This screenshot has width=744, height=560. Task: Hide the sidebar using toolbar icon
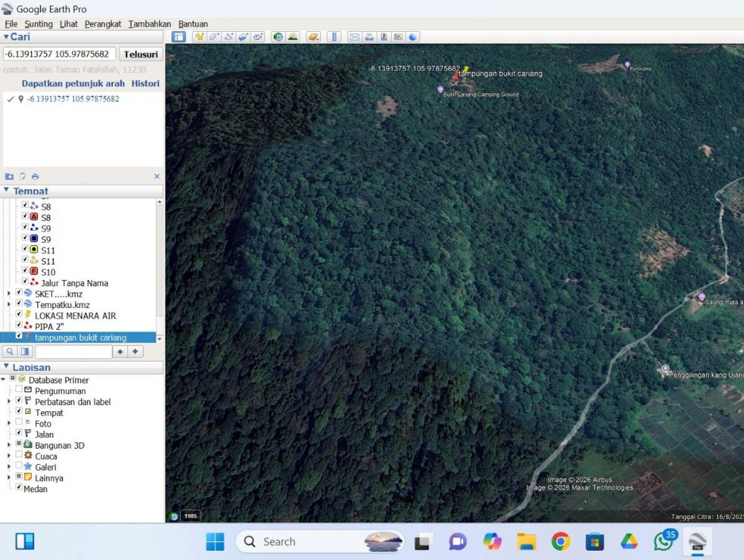coord(179,37)
